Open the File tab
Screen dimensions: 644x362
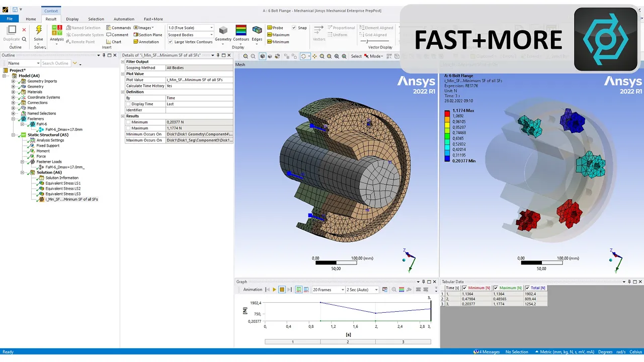point(10,19)
